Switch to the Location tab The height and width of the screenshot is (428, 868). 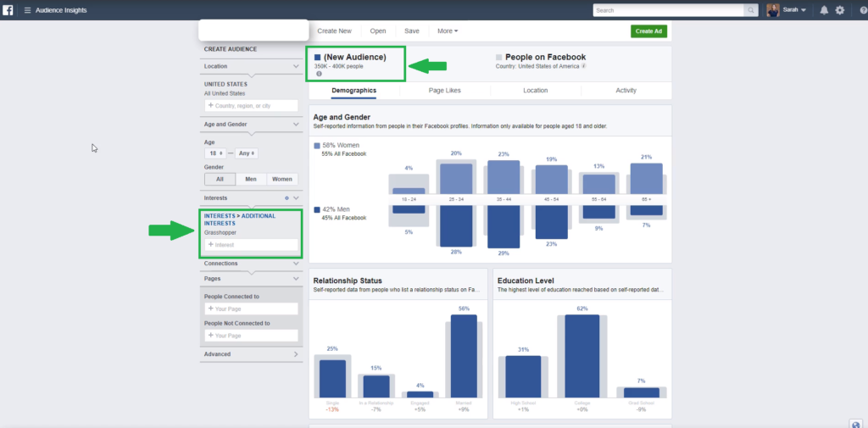pos(536,90)
